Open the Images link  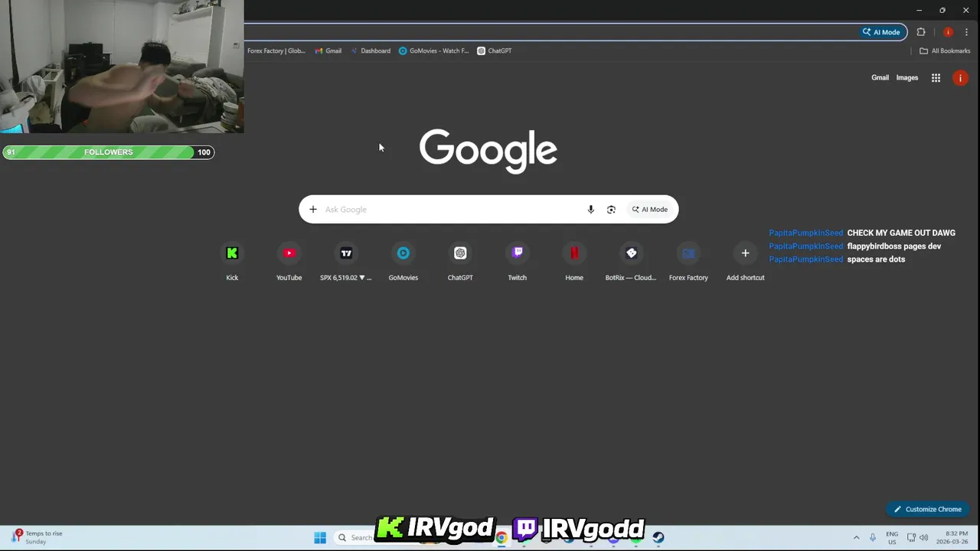[907, 78]
